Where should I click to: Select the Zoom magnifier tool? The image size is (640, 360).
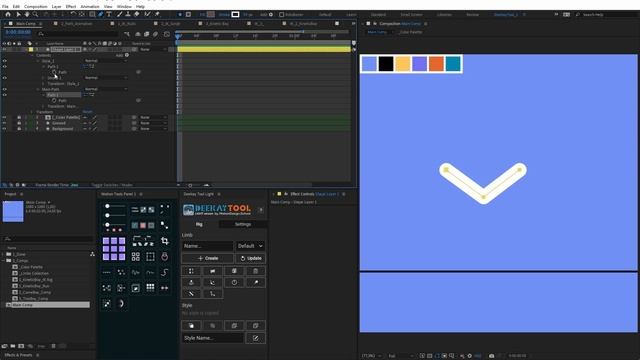(x=36, y=14)
